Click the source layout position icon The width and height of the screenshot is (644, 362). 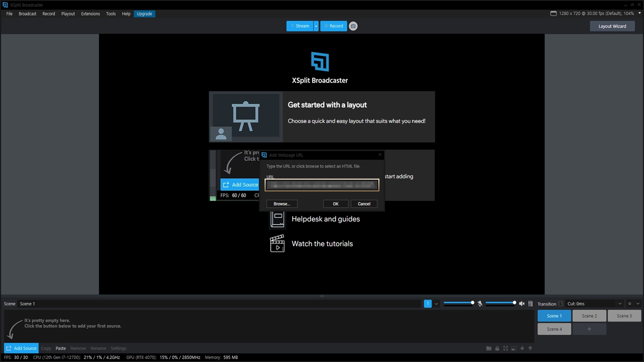514,348
